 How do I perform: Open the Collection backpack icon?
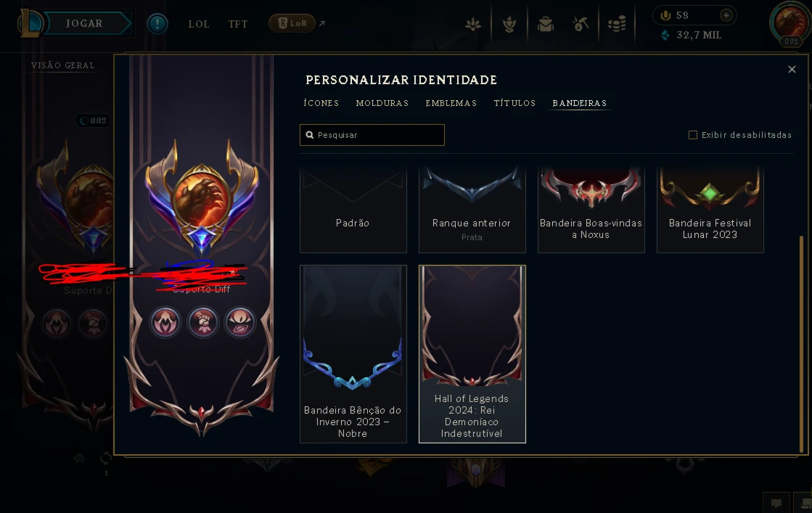click(545, 24)
